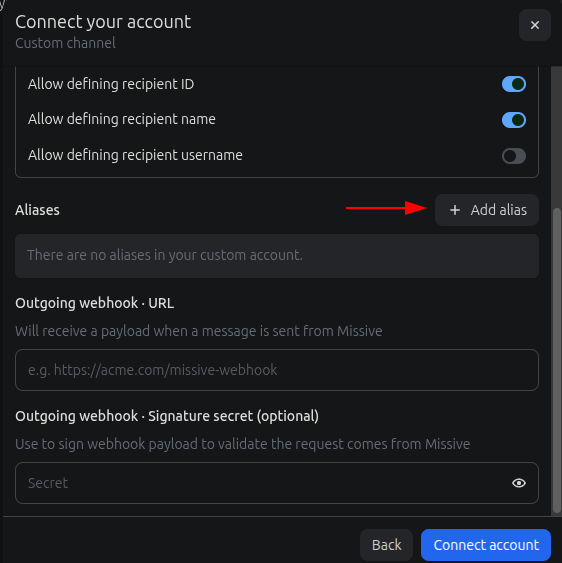Click the Add alias button label

(498, 210)
